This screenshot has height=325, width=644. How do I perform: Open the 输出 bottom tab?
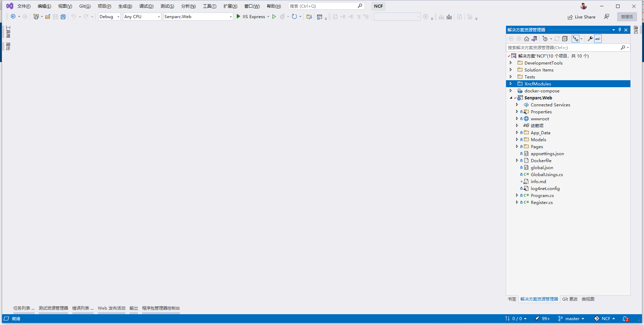point(134,308)
